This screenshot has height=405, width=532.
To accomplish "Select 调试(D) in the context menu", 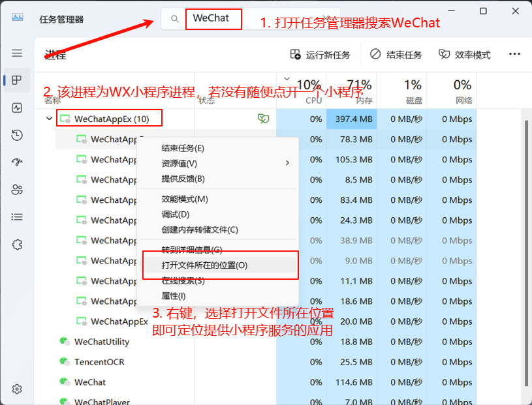I will coord(217,214).
